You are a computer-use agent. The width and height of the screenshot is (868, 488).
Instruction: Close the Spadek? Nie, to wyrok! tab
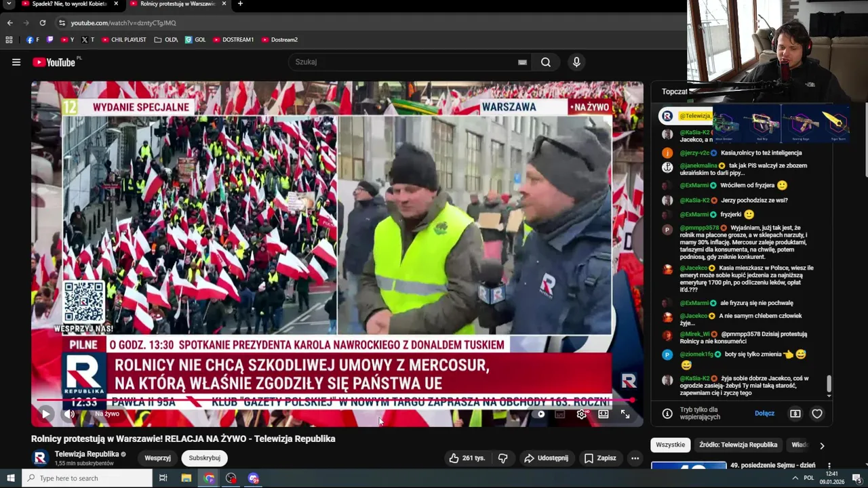(116, 4)
